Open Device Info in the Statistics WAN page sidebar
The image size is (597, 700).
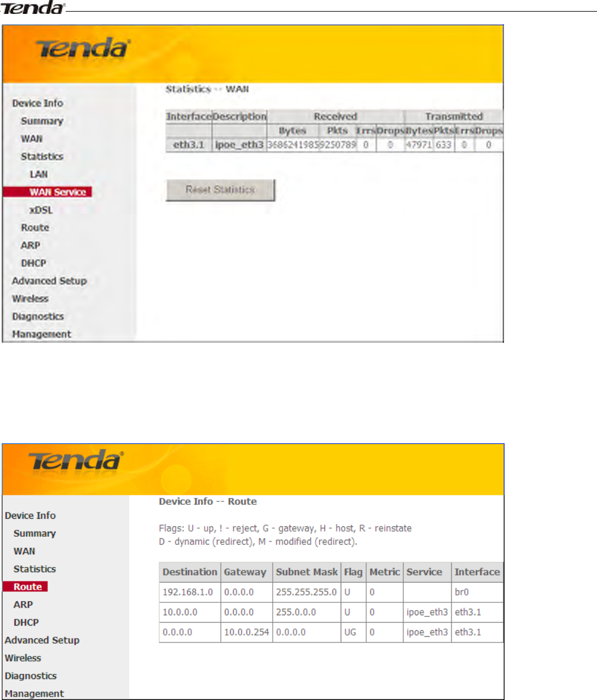[38, 103]
